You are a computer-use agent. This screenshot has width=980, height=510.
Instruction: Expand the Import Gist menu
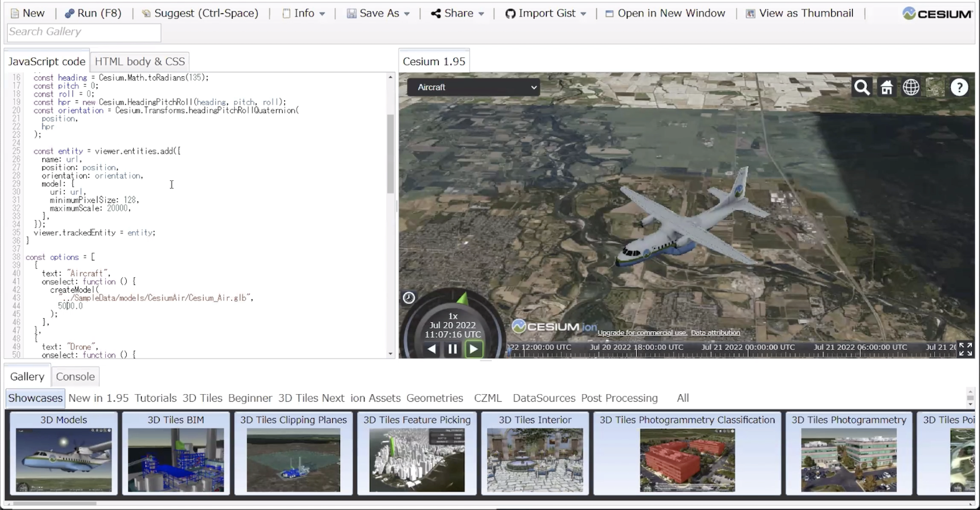pos(546,13)
